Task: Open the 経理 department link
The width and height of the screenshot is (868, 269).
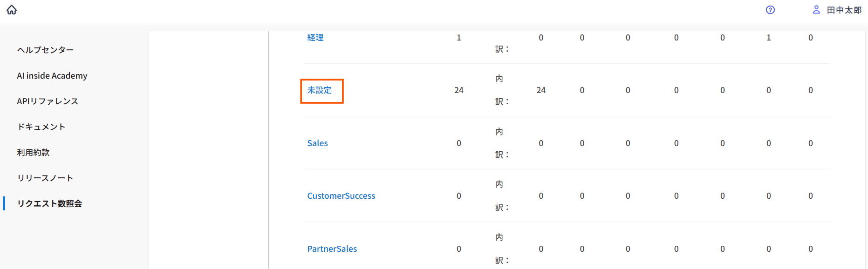Action: coord(315,38)
